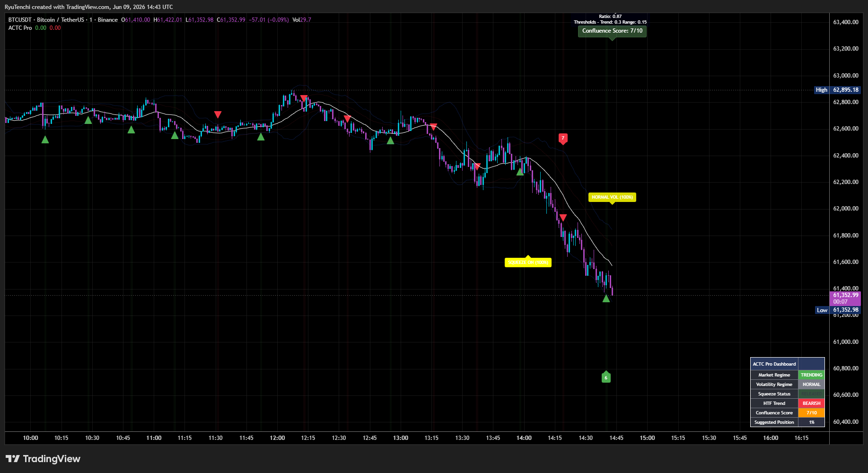The image size is (868, 473).
Task: Click the orange 7/10 dashboard cell
Action: pos(811,413)
